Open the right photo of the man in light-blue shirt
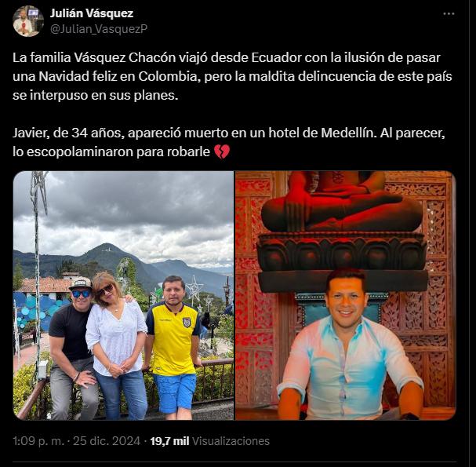 tap(346, 296)
